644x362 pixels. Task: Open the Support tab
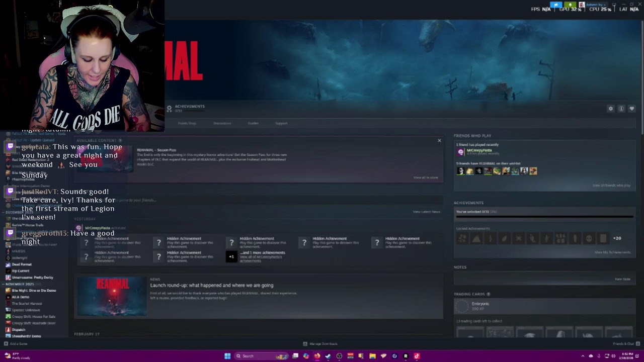281,123
